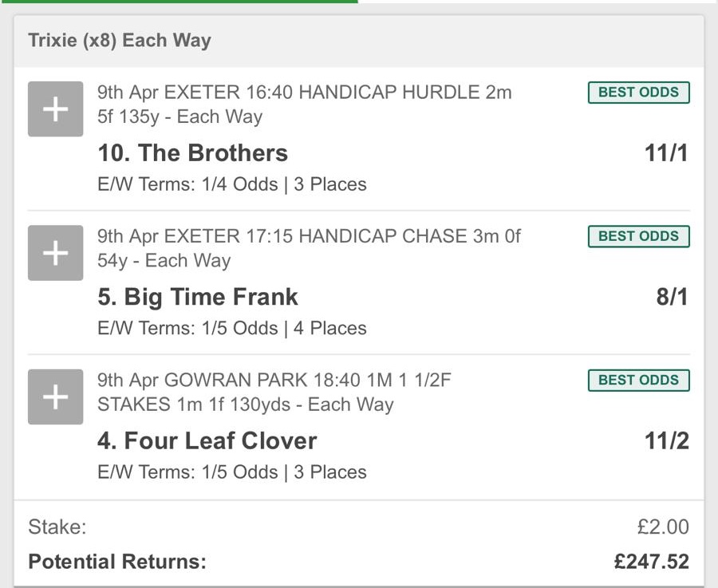Screen dimensions: 718x588
Task: Open The Brothers selection name
Action: [192, 153]
